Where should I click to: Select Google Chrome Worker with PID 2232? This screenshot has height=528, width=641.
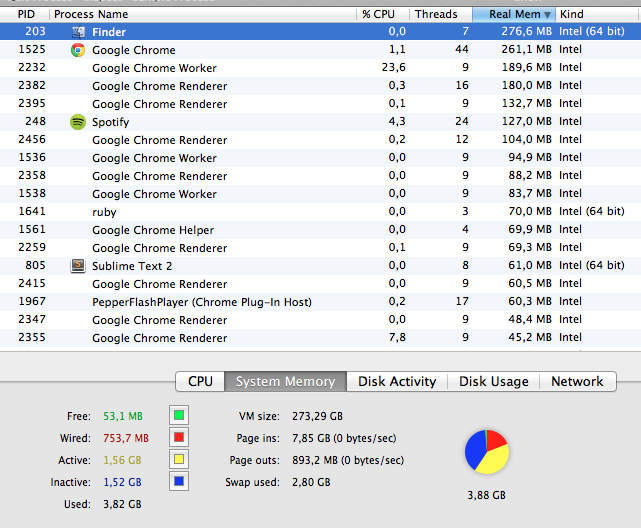(x=320, y=68)
